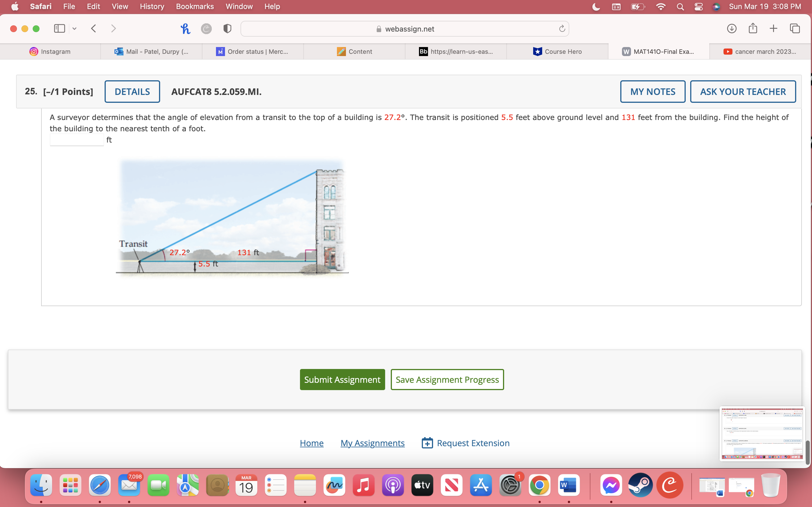812x507 pixels.
Task: Open the share sheet icon
Action: [x=753, y=28]
